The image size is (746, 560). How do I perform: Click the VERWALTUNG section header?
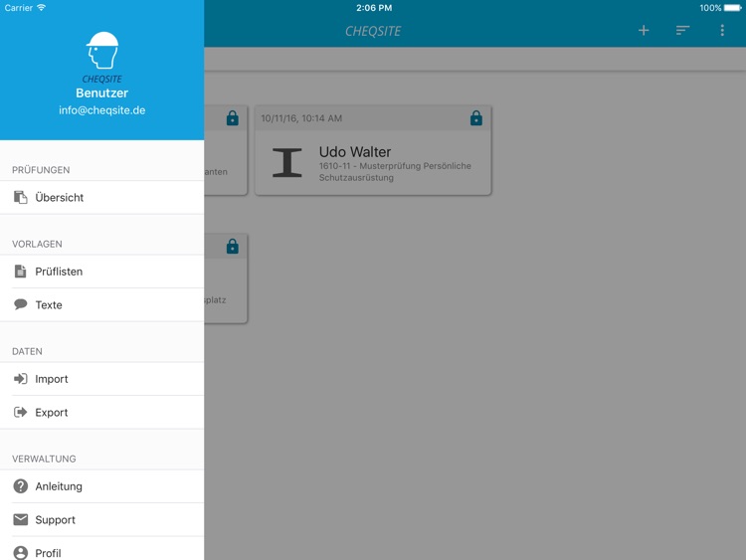44,460
